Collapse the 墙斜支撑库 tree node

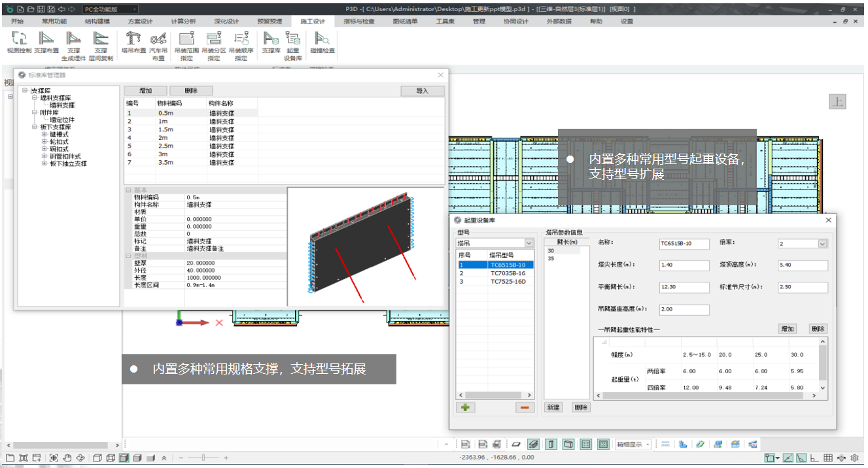(34, 98)
